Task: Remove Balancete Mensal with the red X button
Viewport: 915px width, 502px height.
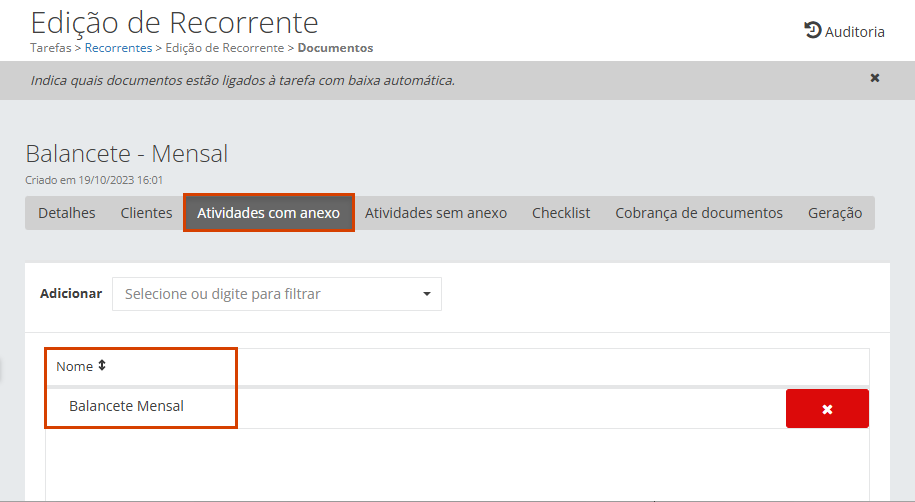Action: pyautogui.click(x=827, y=409)
